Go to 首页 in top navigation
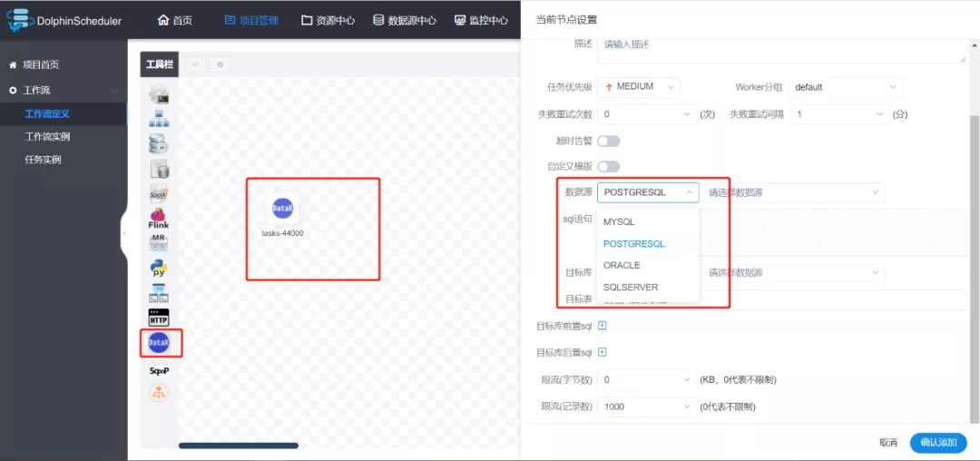Image resolution: width=980 pixels, height=461 pixels. click(x=175, y=20)
